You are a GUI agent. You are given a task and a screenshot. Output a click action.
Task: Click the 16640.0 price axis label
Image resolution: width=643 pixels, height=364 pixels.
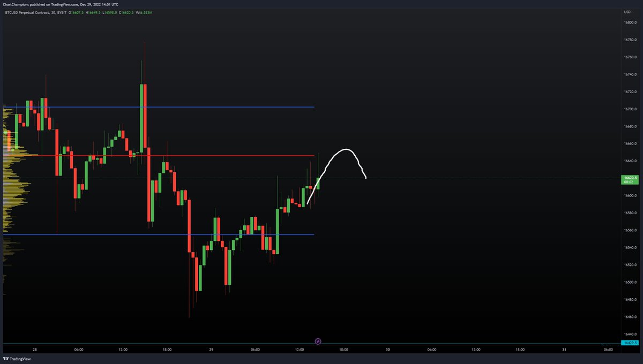(x=629, y=161)
